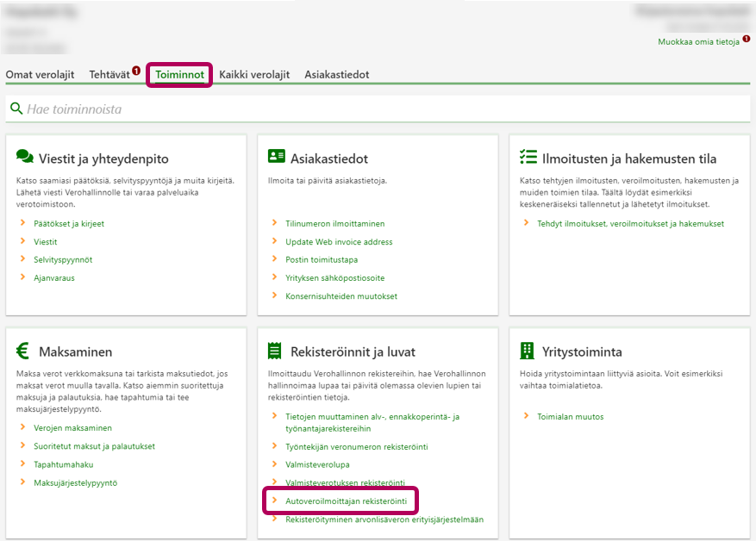Click the magnifying glass search icon
The width and height of the screenshot is (756, 541).
(x=16, y=109)
